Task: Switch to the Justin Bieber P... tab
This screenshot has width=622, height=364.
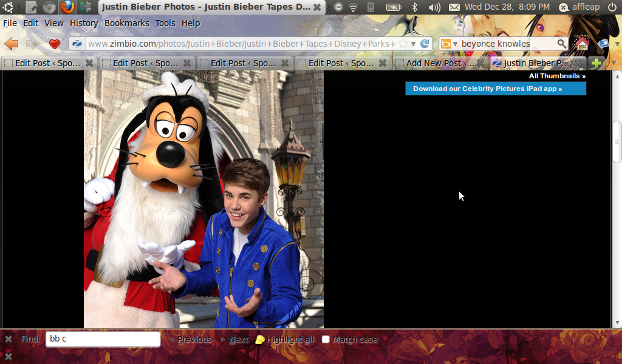Action: pyautogui.click(x=538, y=63)
